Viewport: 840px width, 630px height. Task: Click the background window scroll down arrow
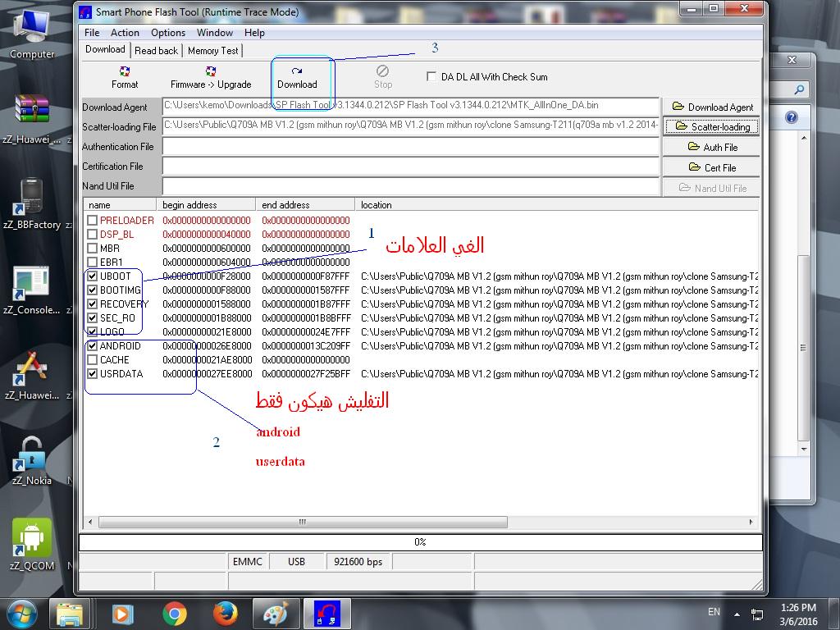click(x=803, y=449)
